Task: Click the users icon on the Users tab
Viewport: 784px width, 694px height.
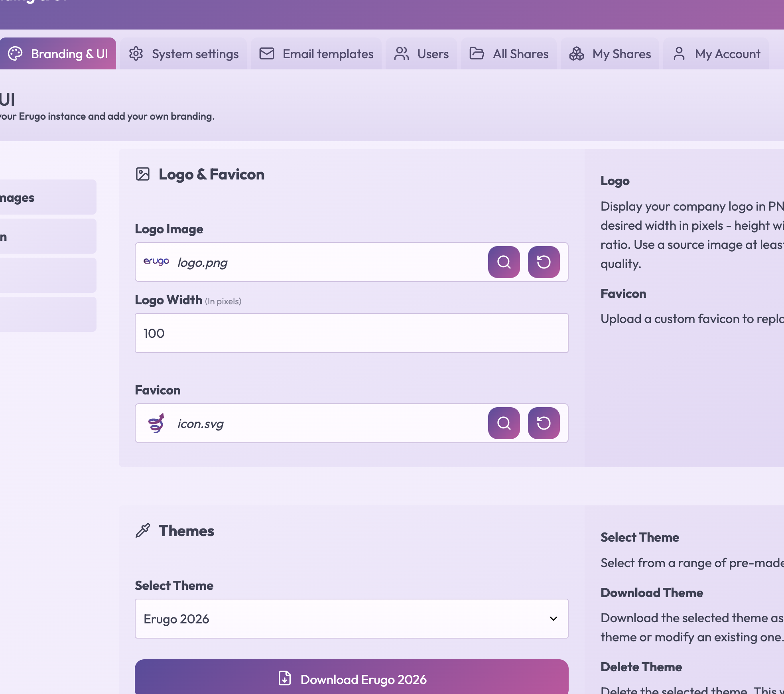Action: click(x=402, y=53)
